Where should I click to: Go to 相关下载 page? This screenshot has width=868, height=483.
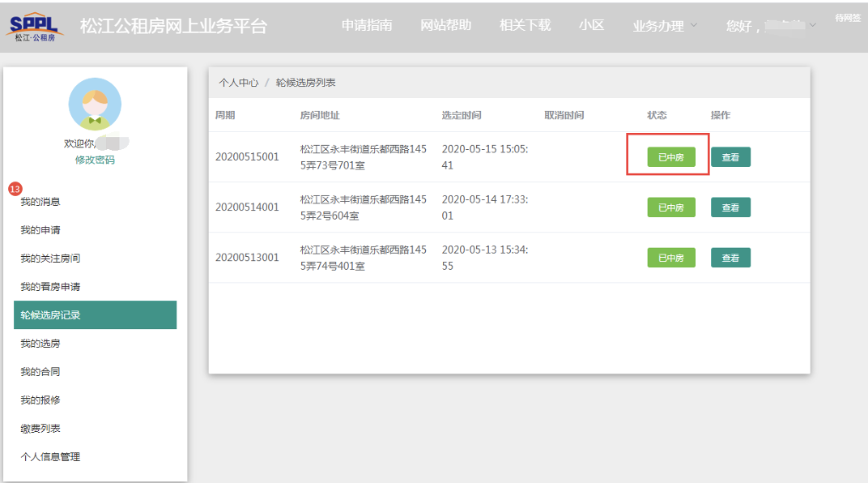[x=525, y=25]
